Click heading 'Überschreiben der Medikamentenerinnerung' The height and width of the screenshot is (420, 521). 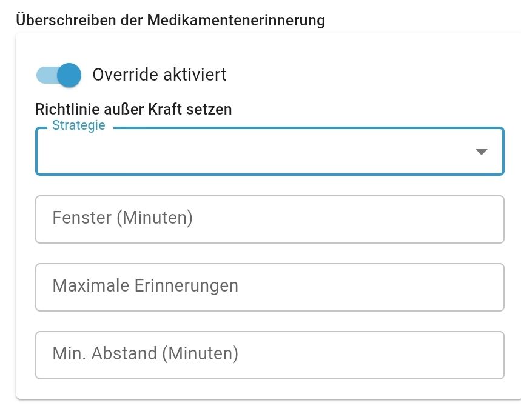point(170,20)
